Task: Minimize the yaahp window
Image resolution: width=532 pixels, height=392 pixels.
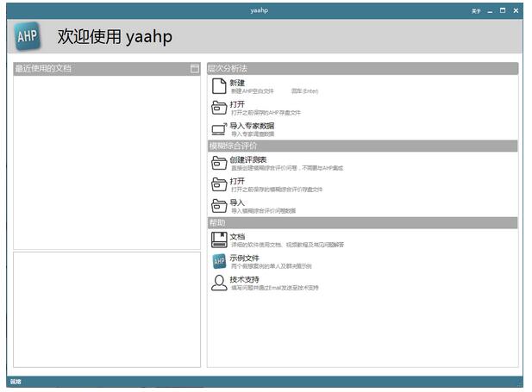Action: coord(490,11)
